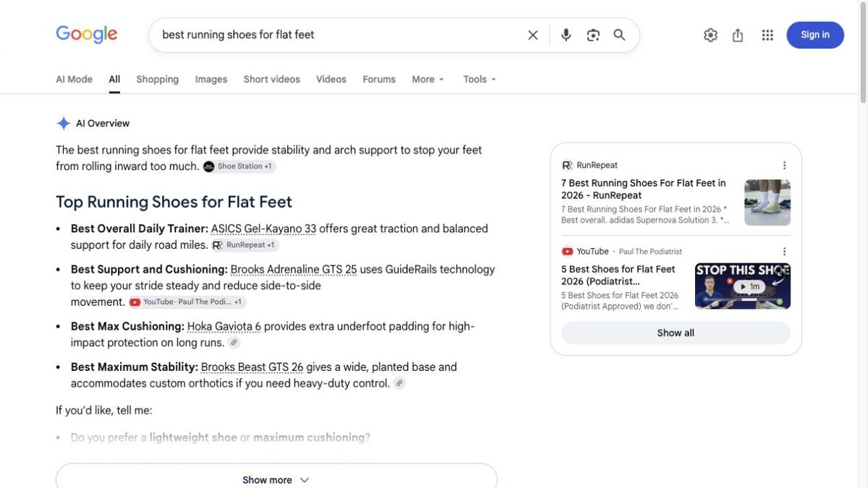Click the Google logo
Screen dimensions: 868x488
pos(86,34)
